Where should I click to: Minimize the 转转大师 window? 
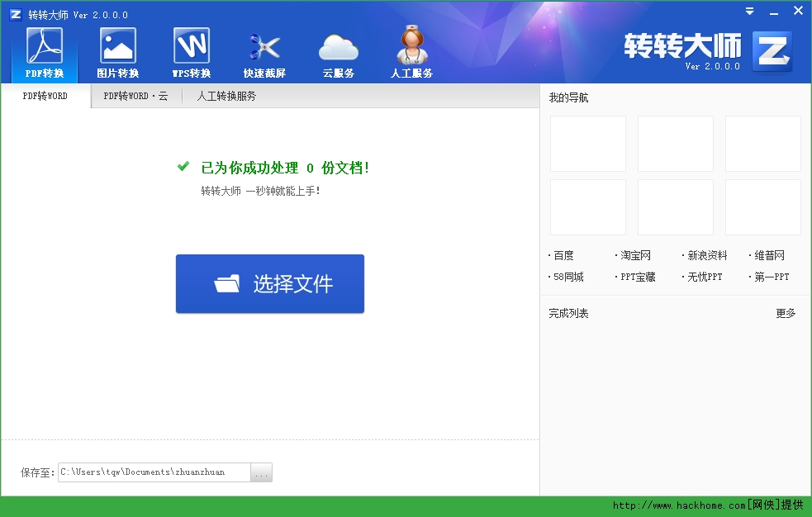(774, 12)
